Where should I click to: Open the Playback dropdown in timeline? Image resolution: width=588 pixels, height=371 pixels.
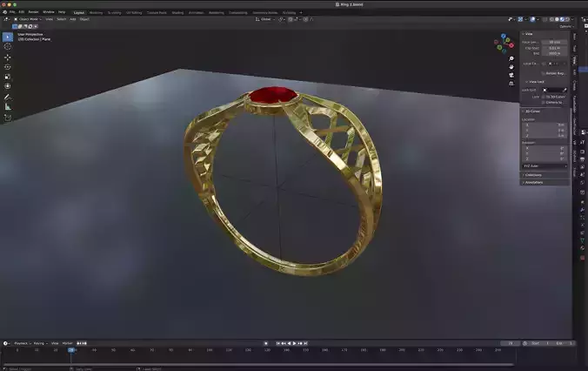coord(23,343)
